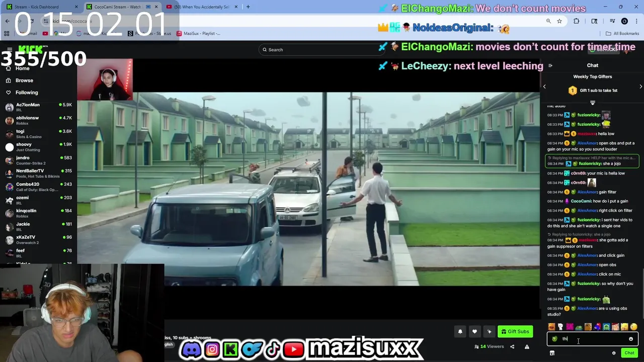Screen dimensions: 644x362
Task: Click the Browse sidebar item
Action: [x=24, y=80]
